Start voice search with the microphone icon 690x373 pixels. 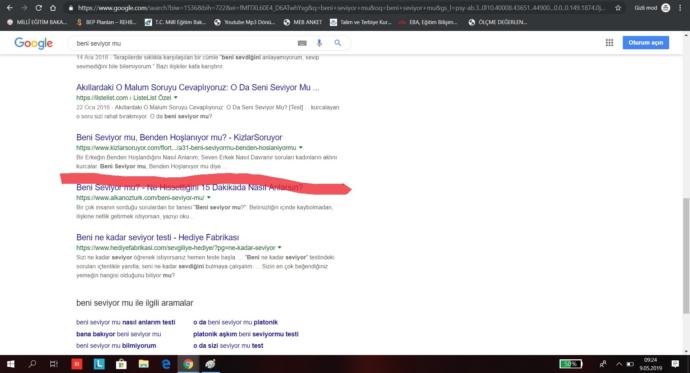(319, 43)
